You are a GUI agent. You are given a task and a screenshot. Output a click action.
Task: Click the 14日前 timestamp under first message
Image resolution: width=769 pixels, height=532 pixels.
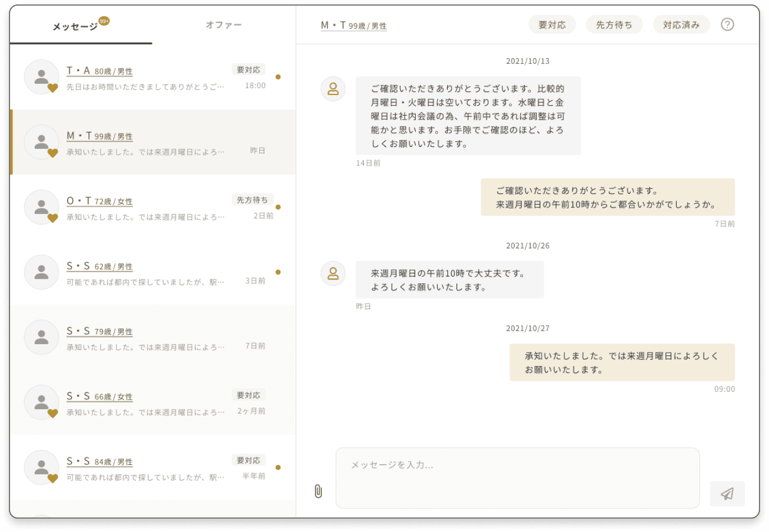pyautogui.click(x=368, y=163)
